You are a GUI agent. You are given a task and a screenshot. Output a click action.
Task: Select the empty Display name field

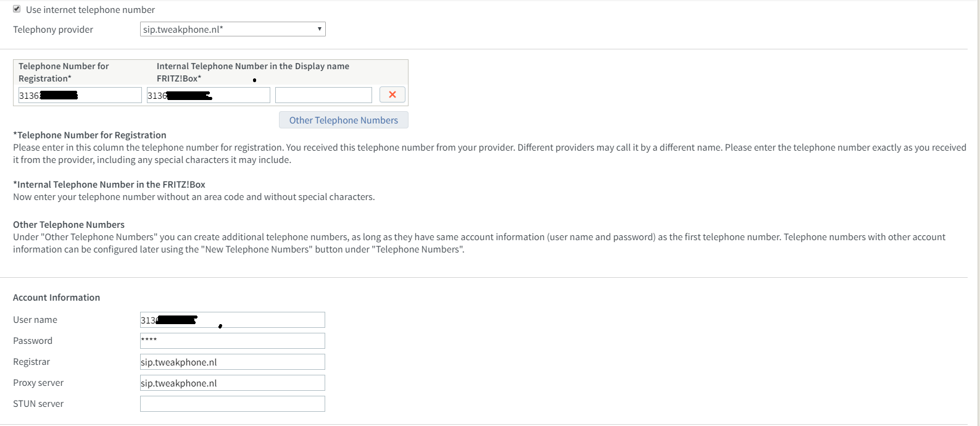tap(323, 95)
